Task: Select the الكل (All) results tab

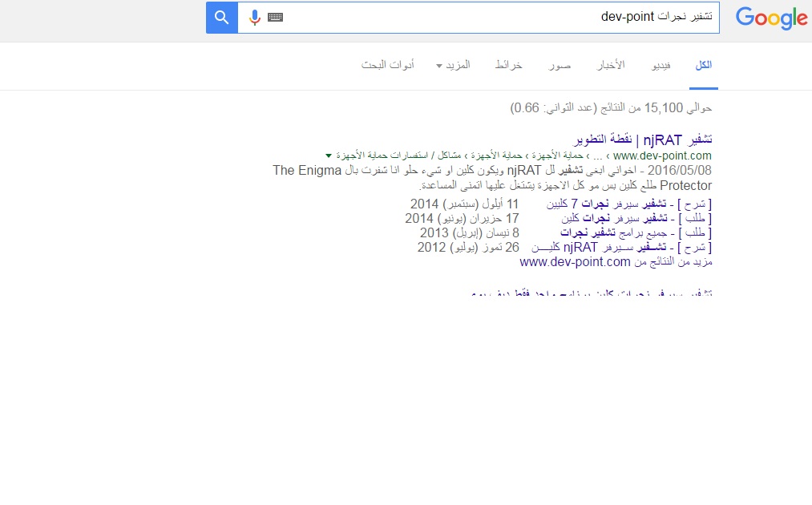Action: click(703, 65)
